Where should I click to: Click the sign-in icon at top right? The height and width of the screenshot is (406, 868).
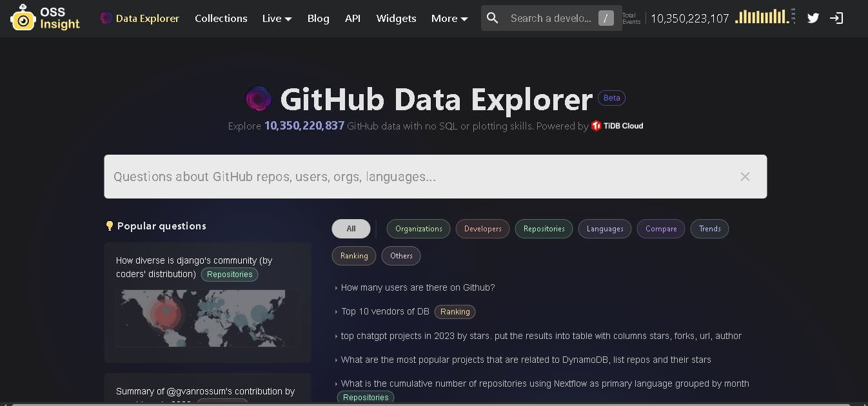click(837, 18)
